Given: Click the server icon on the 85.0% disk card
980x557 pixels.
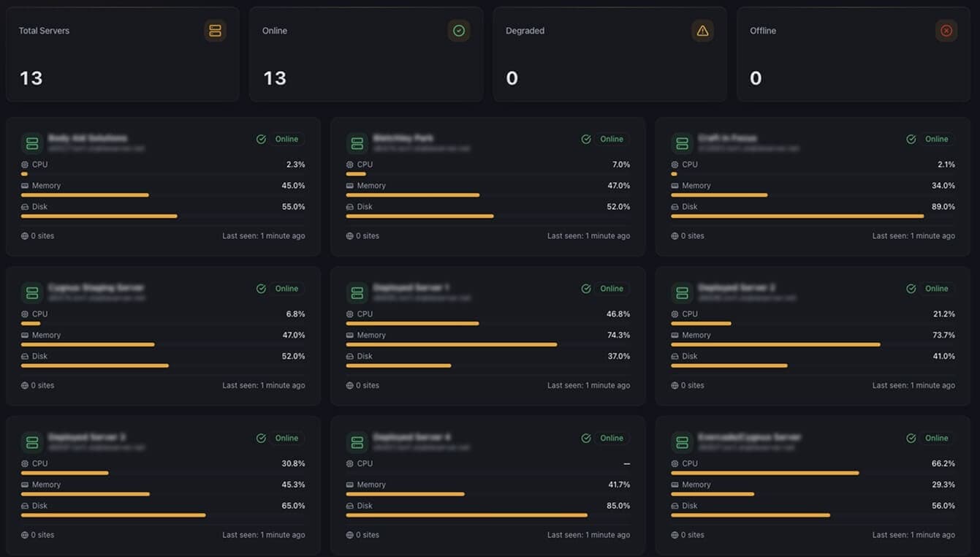Looking at the screenshot, I should pos(357,442).
